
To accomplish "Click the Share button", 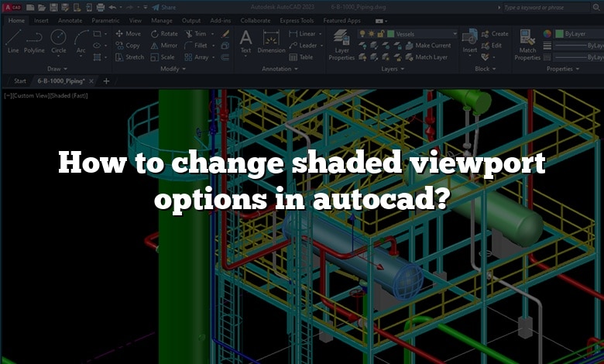I will (x=164, y=7).
